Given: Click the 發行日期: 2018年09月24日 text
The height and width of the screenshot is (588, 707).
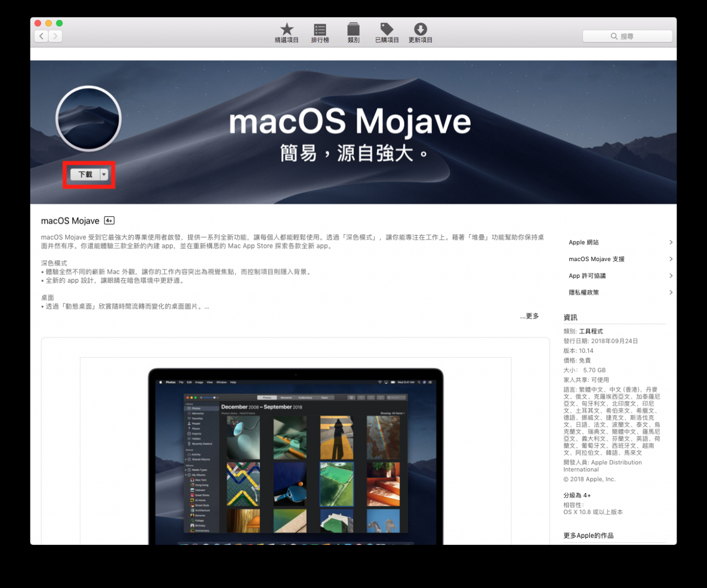Looking at the screenshot, I should 600,341.
